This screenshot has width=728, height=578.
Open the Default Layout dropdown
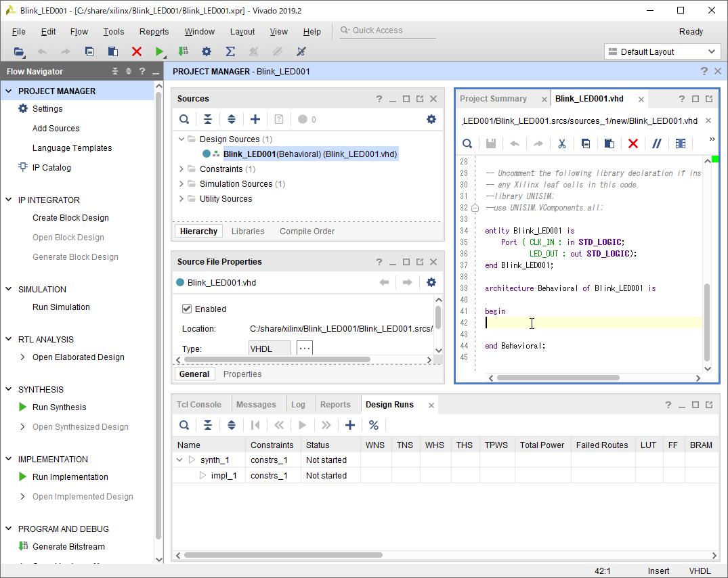(x=661, y=51)
